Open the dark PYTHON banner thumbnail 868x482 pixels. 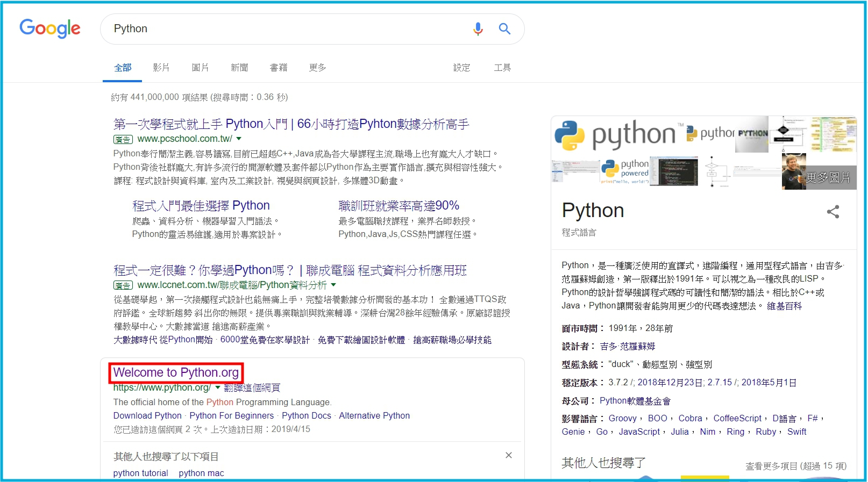[752, 134]
